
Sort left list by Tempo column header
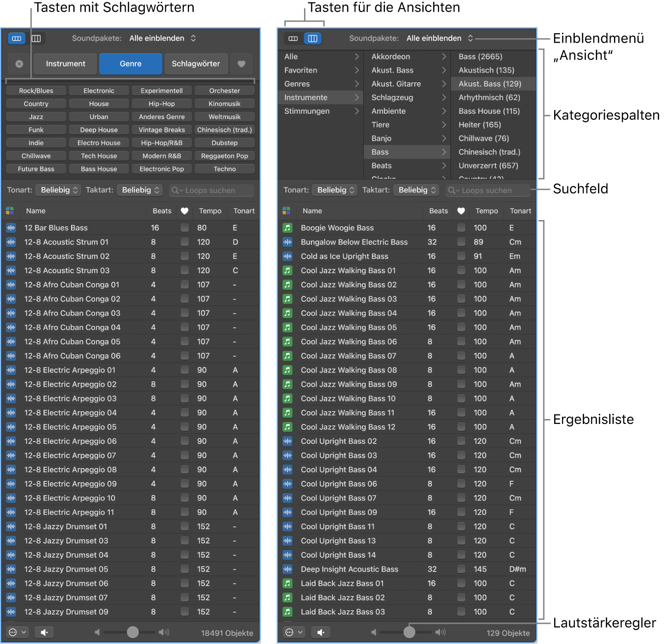click(x=210, y=211)
